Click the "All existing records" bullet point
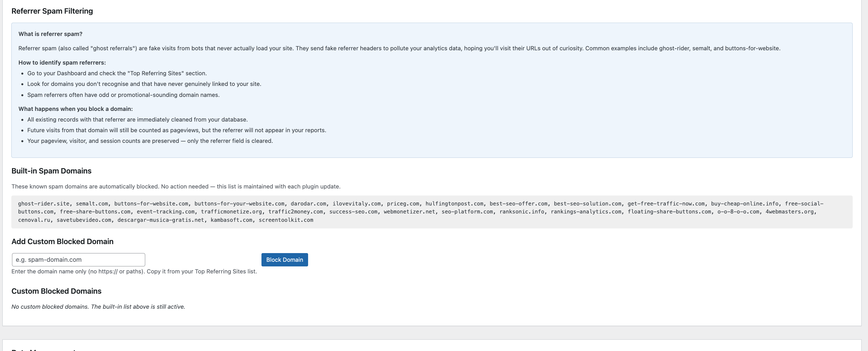The height and width of the screenshot is (351, 868). click(x=137, y=120)
